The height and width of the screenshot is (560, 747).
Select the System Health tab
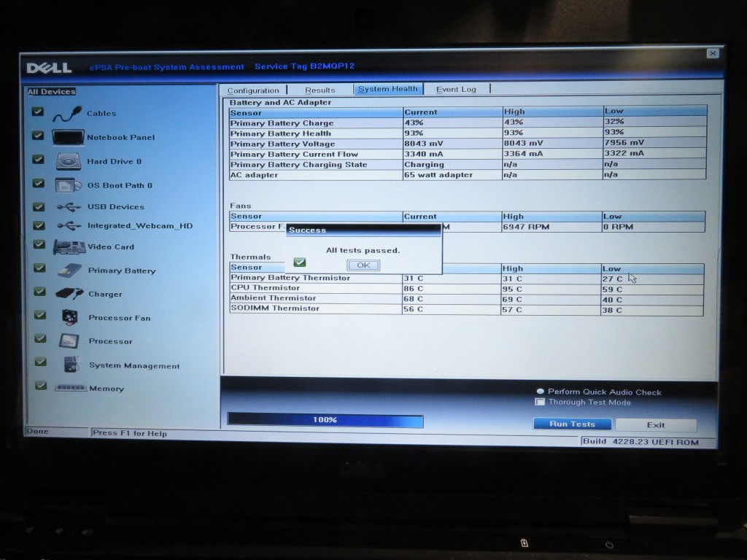[x=388, y=89]
